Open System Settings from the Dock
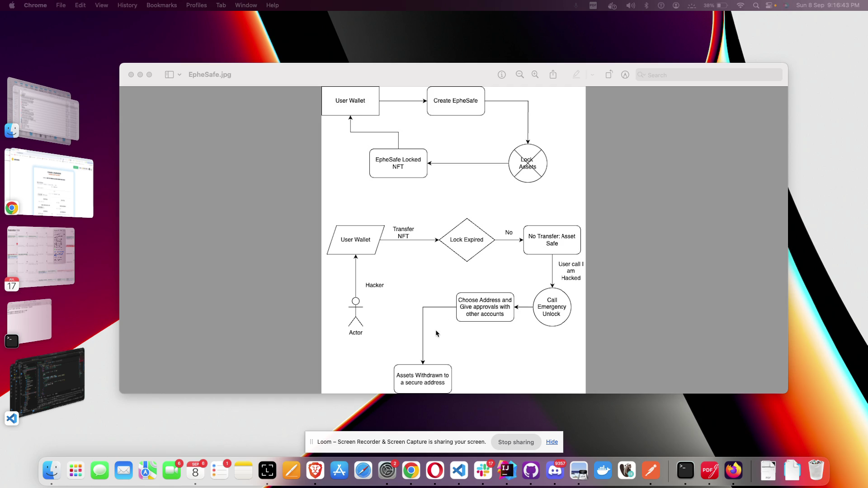The width and height of the screenshot is (868, 488). (387, 470)
